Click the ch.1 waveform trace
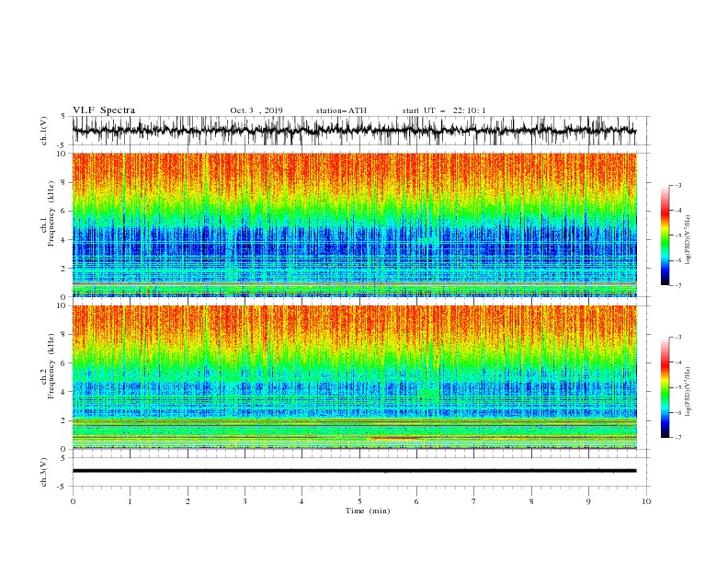Screen dimensions: 728x563 coord(354,131)
